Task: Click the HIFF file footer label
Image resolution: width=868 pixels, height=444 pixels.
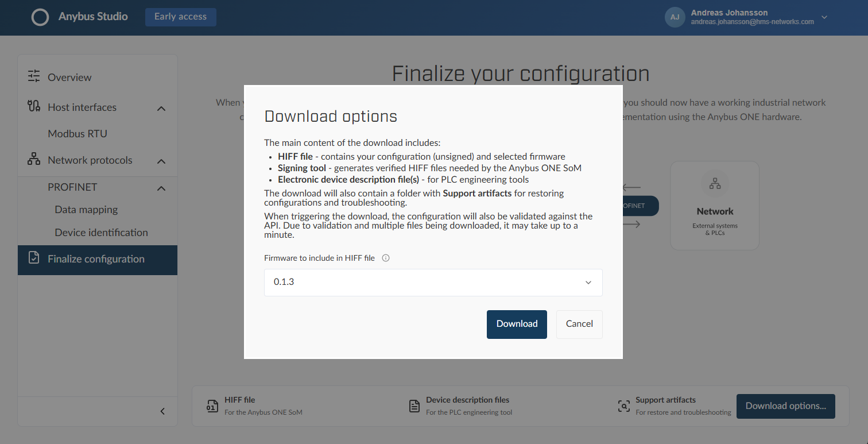Action: pyautogui.click(x=240, y=400)
